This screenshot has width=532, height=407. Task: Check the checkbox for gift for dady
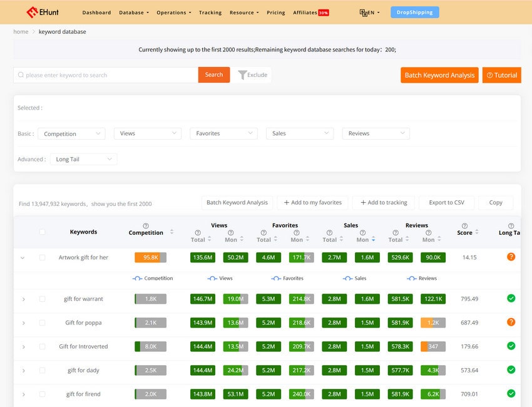(x=42, y=370)
